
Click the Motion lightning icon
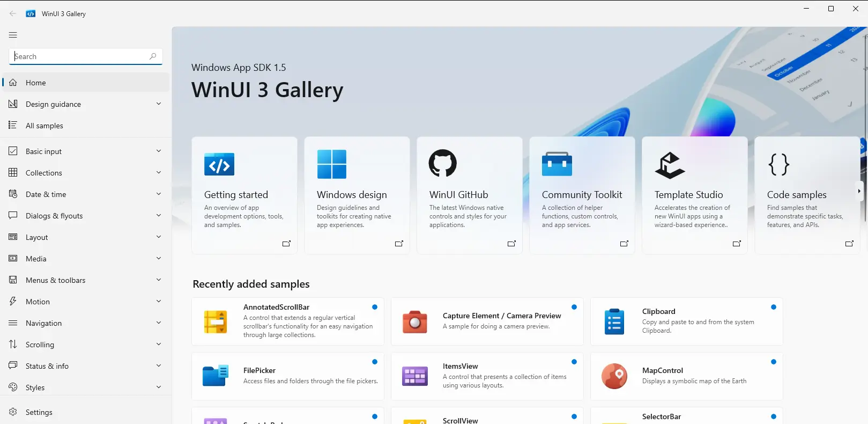coord(13,302)
